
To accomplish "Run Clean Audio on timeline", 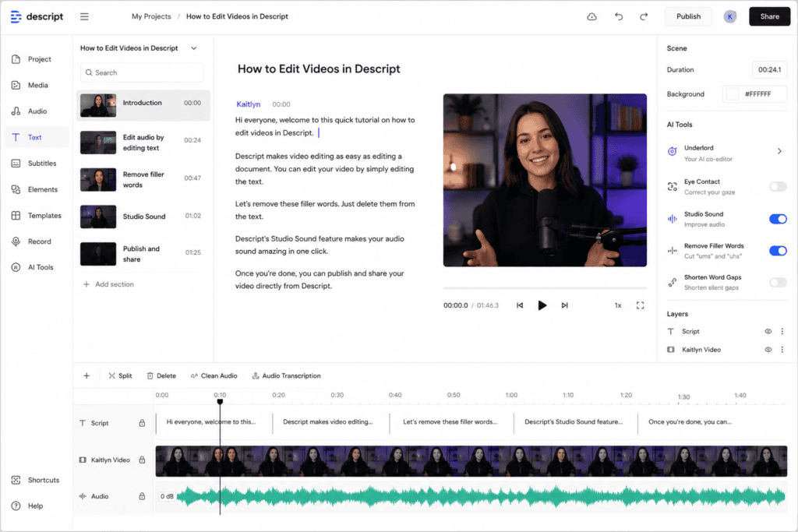I will click(x=214, y=376).
